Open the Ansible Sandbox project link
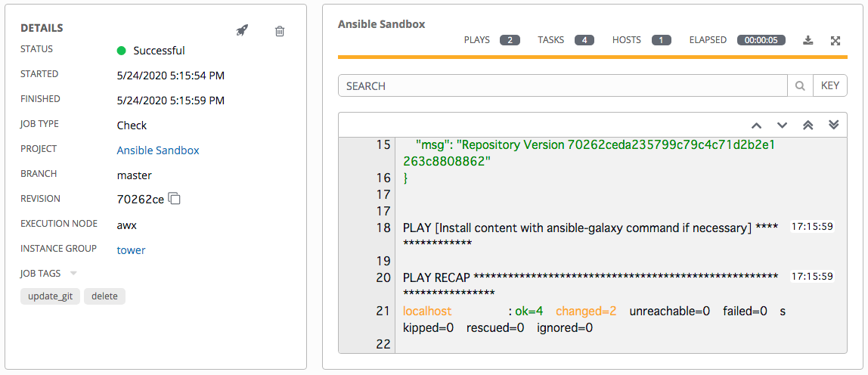 click(x=158, y=150)
